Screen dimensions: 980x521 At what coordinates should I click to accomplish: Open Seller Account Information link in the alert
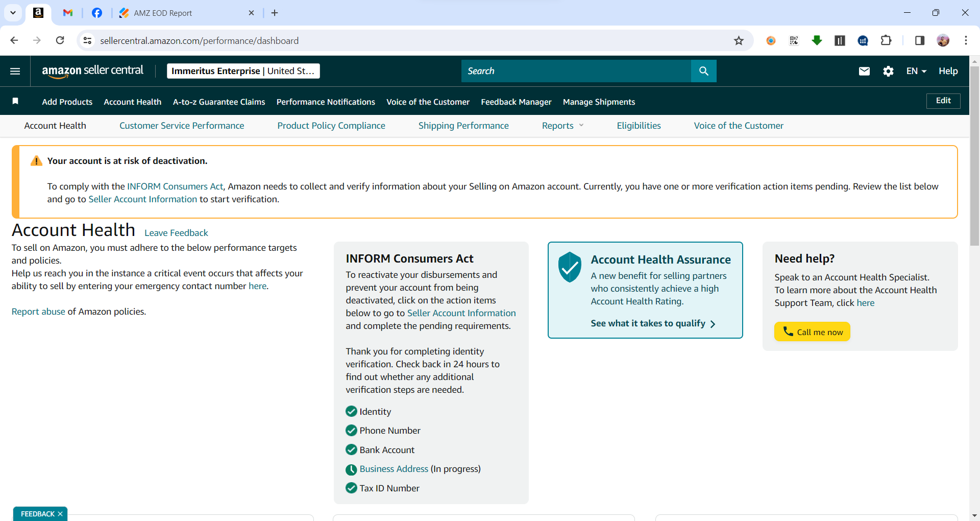pos(142,199)
